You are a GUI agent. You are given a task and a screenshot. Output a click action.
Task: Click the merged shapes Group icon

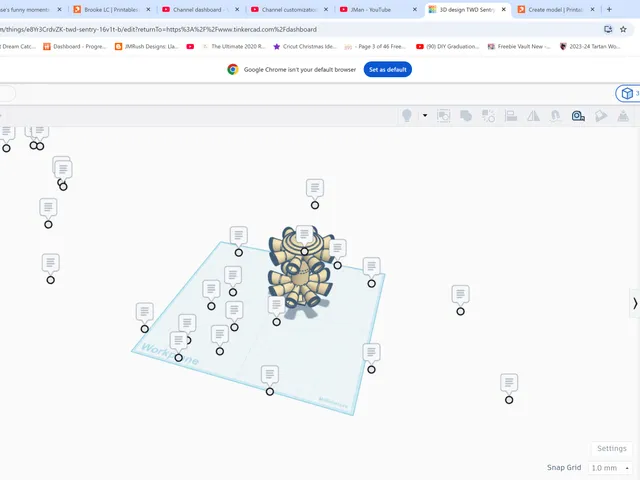pos(466,116)
